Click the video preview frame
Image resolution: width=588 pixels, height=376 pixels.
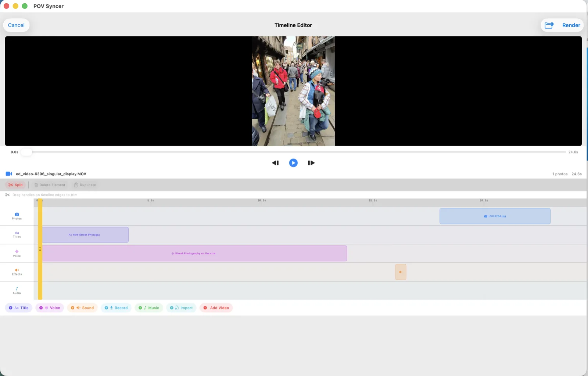293,91
